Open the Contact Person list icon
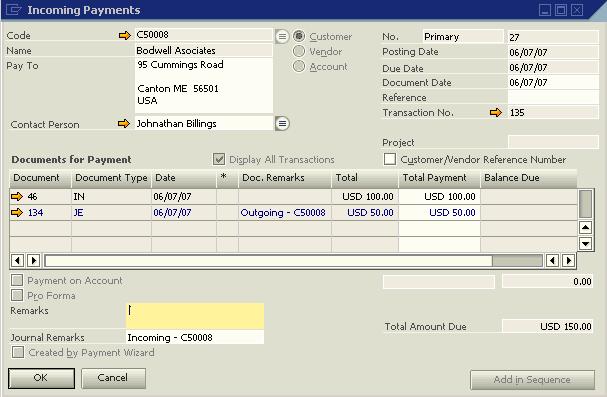Viewport: 607px width, 397px height. [282, 124]
